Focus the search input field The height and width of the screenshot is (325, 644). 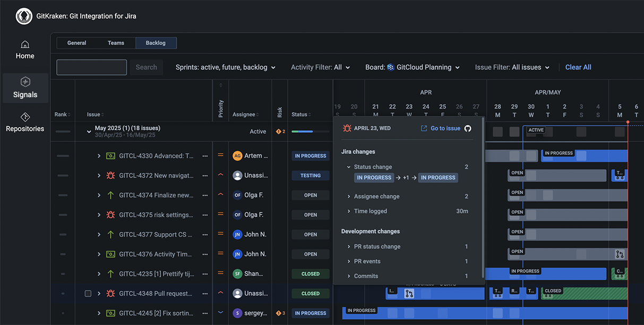pyautogui.click(x=92, y=67)
